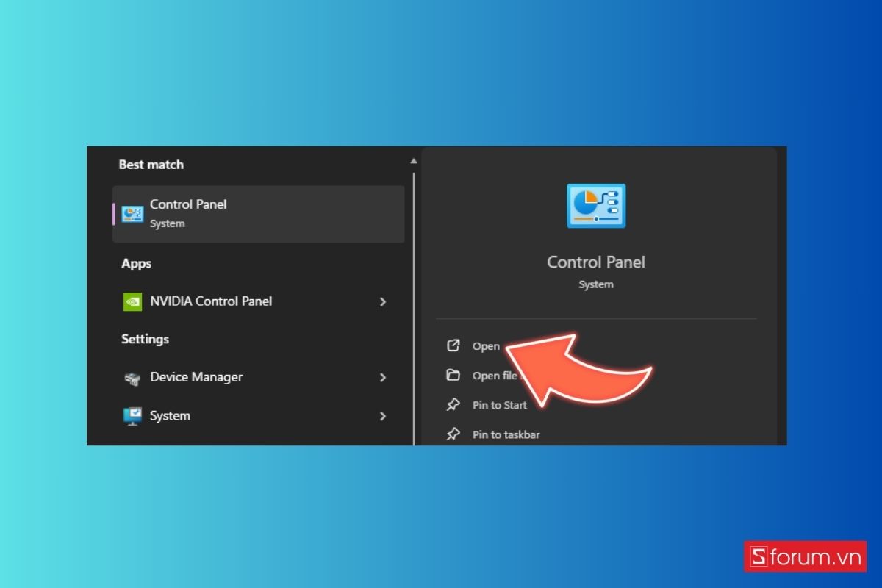The width and height of the screenshot is (882, 588).
Task: Expand the System result chevron
Action: (383, 416)
